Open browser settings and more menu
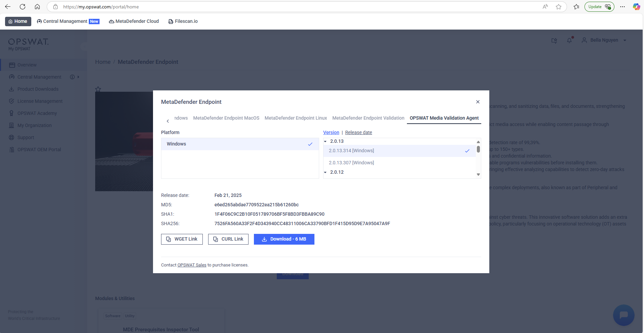 click(x=622, y=7)
